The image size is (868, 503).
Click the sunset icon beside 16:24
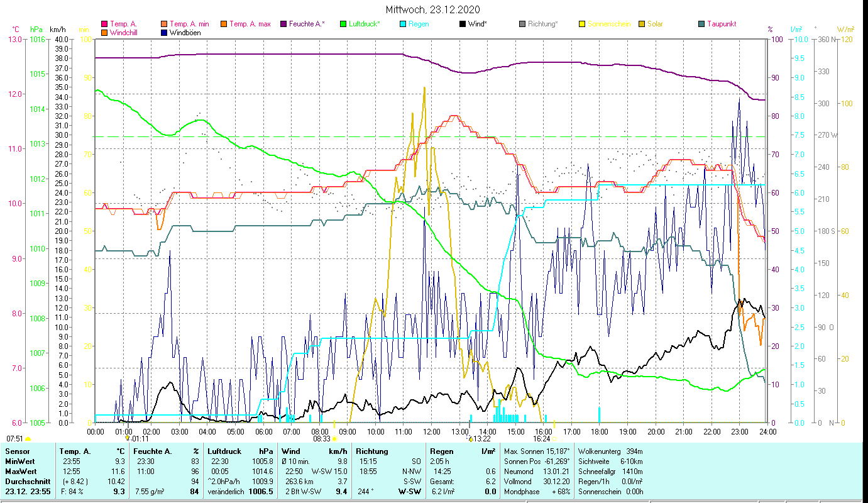[x=554, y=439]
